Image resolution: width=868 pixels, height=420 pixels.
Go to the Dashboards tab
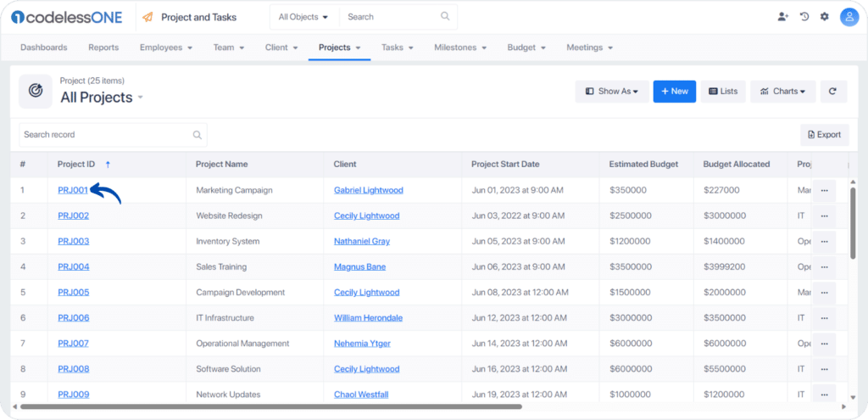pos(44,48)
